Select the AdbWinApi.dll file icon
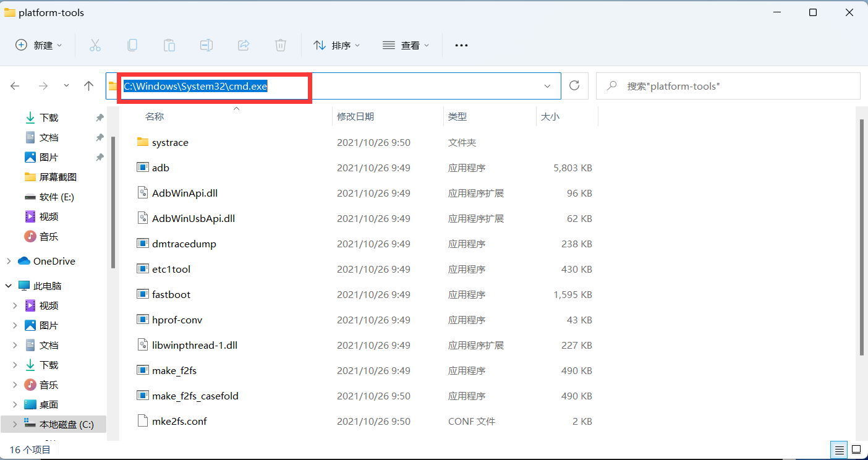Image resolution: width=868 pixels, height=460 pixels. pyautogui.click(x=143, y=193)
